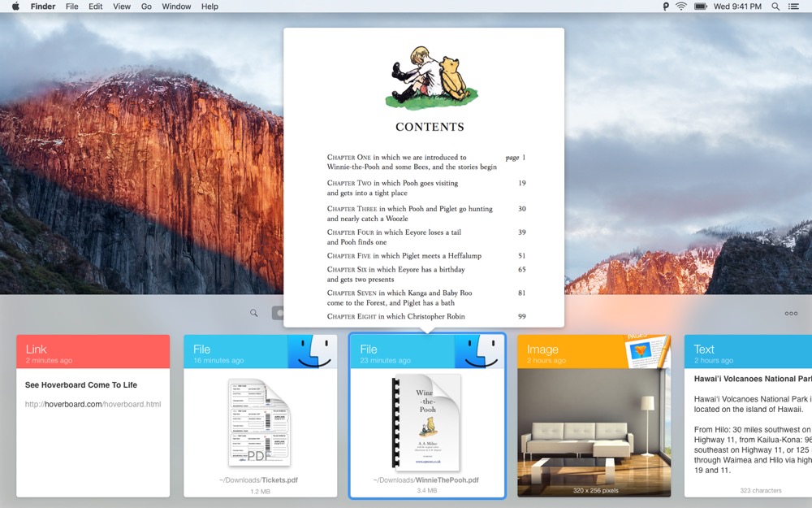Select the Tickets.pdf file thumbnail

pyautogui.click(x=260, y=422)
